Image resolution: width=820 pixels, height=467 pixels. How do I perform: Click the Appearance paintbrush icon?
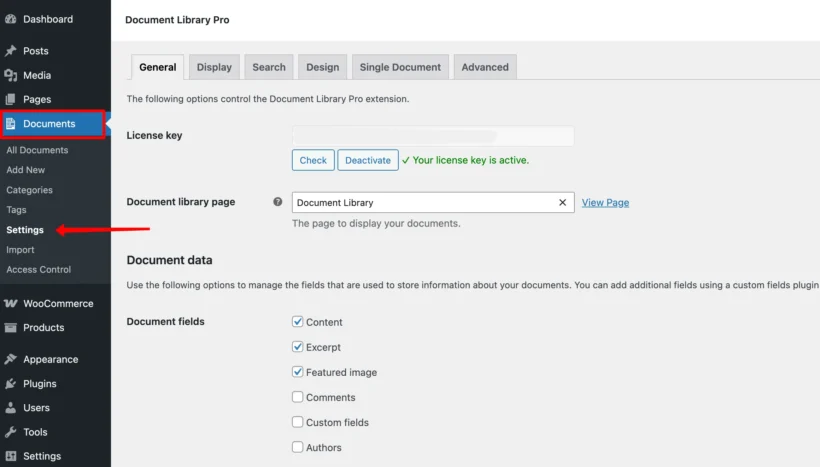(10, 359)
